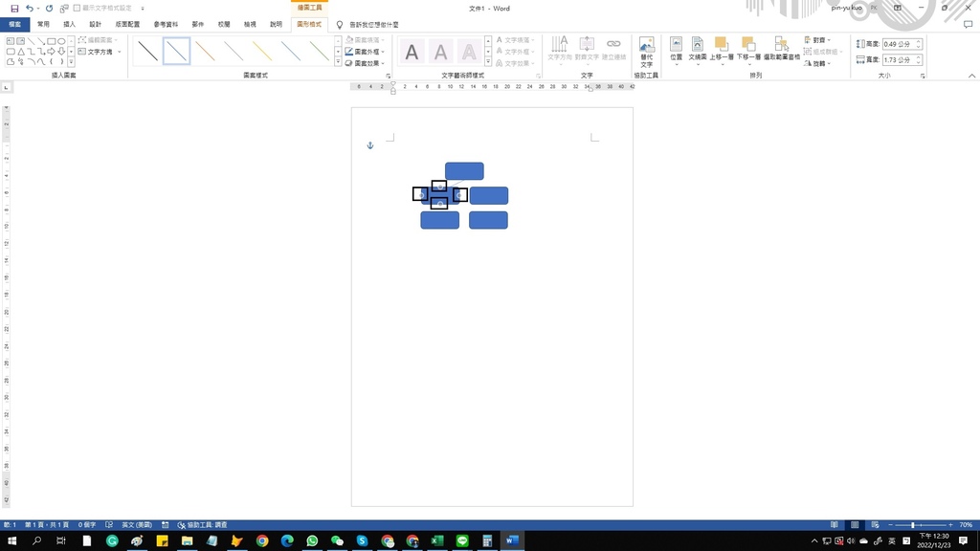Switch to the 參考資料 tab
980x551 pixels.
pos(166,24)
